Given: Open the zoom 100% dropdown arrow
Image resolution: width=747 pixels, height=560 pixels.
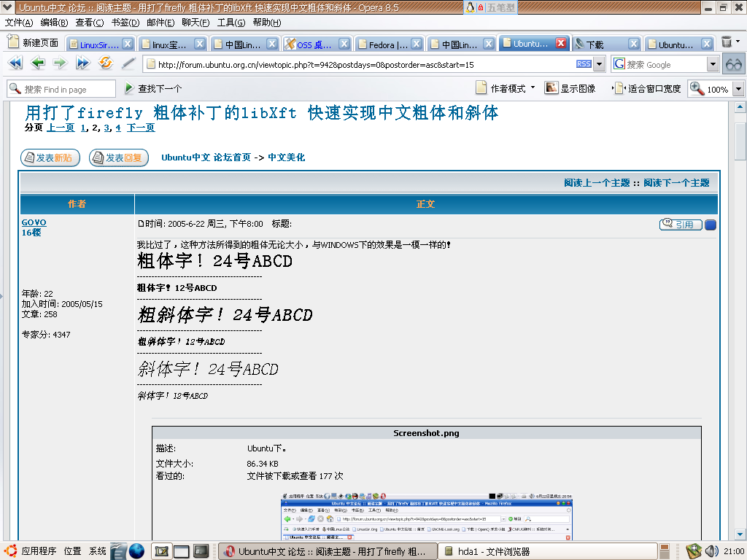Looking at the screenshot, I should point(738,89).
